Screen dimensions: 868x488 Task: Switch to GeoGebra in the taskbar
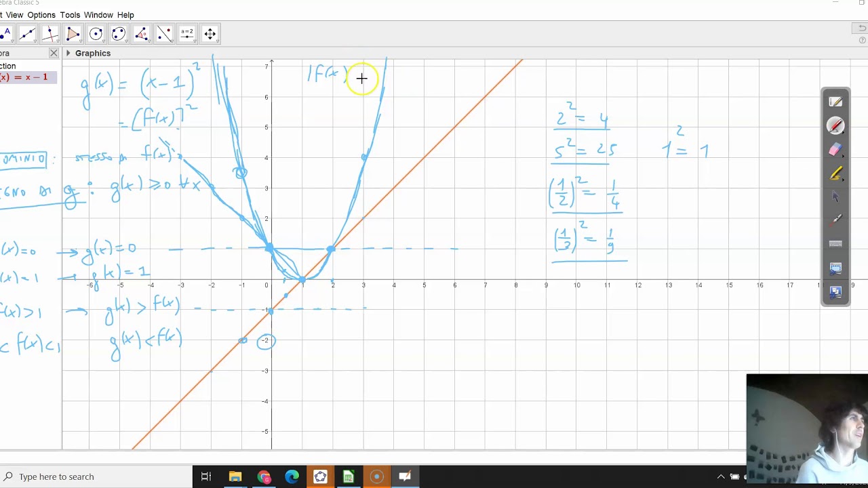pos(320,476)
